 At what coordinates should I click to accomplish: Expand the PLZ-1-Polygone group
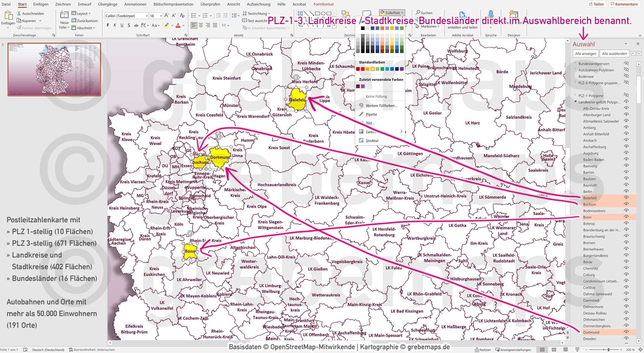click(575, 95)
